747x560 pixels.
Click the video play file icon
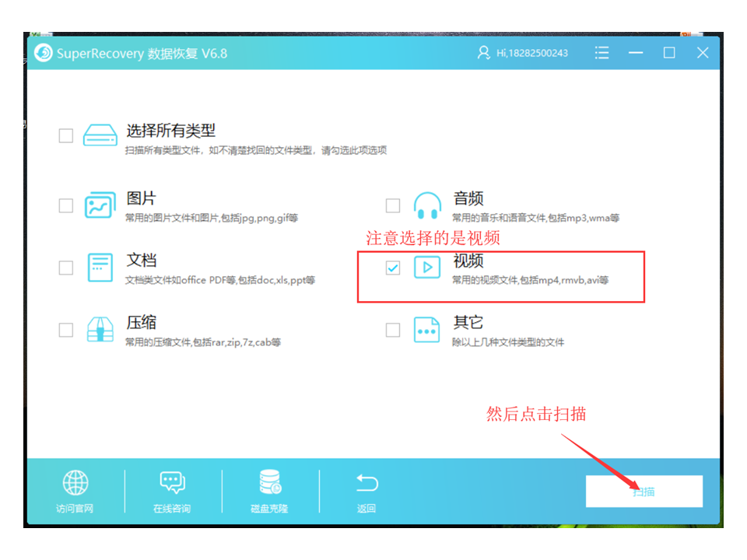click(427, 267)
